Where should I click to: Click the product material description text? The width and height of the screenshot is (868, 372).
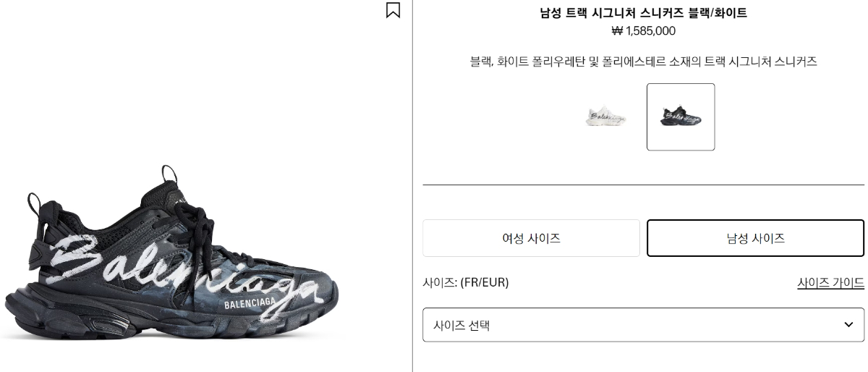[x=643, y=62]
